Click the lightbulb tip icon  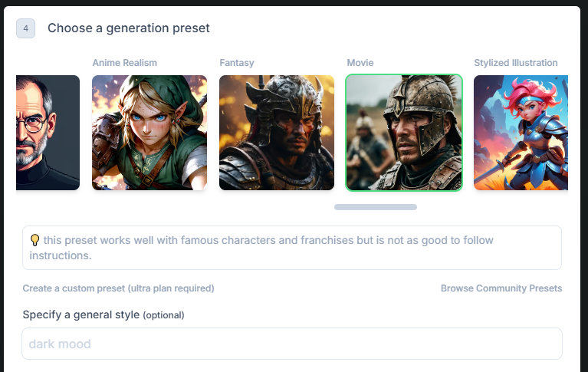[x=34, y=240]
